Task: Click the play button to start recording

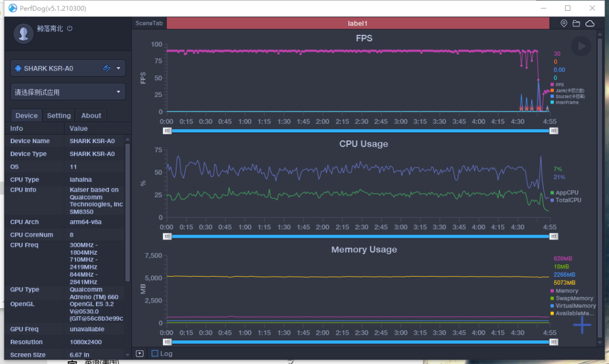Action: click(x=581, y=46)
